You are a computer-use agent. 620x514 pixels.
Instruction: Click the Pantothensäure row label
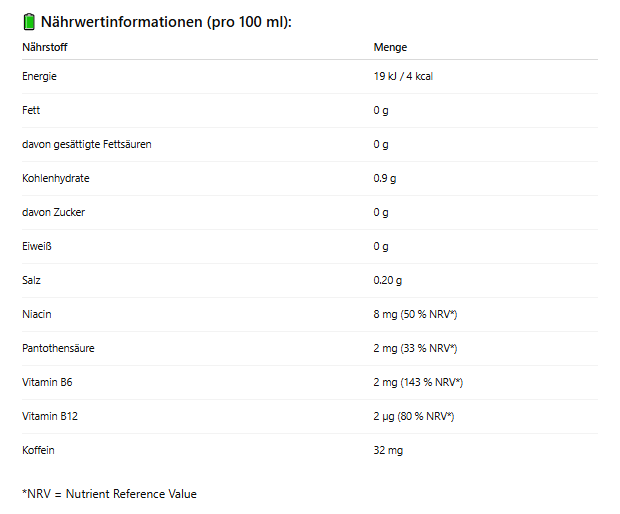(x=58, y=348)
